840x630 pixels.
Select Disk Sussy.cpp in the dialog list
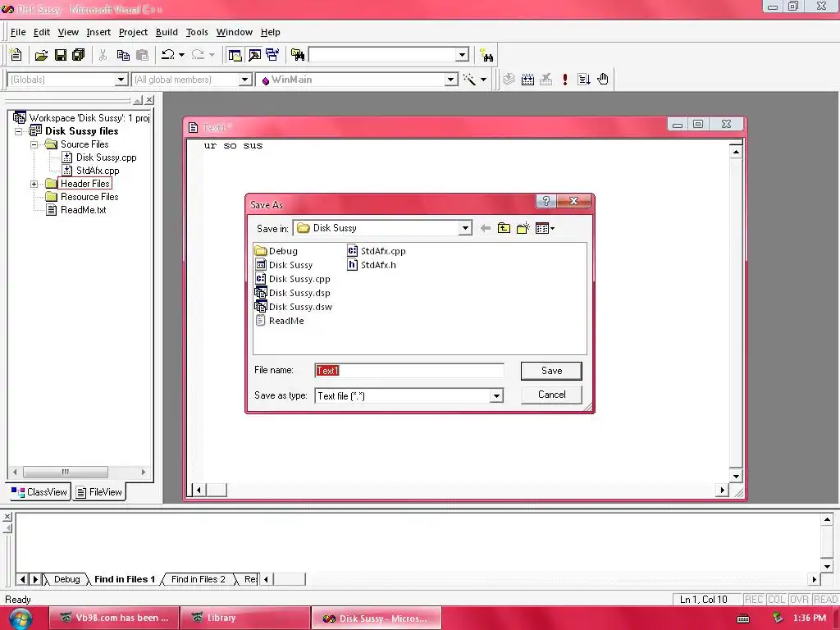click(x=293, y=279)
